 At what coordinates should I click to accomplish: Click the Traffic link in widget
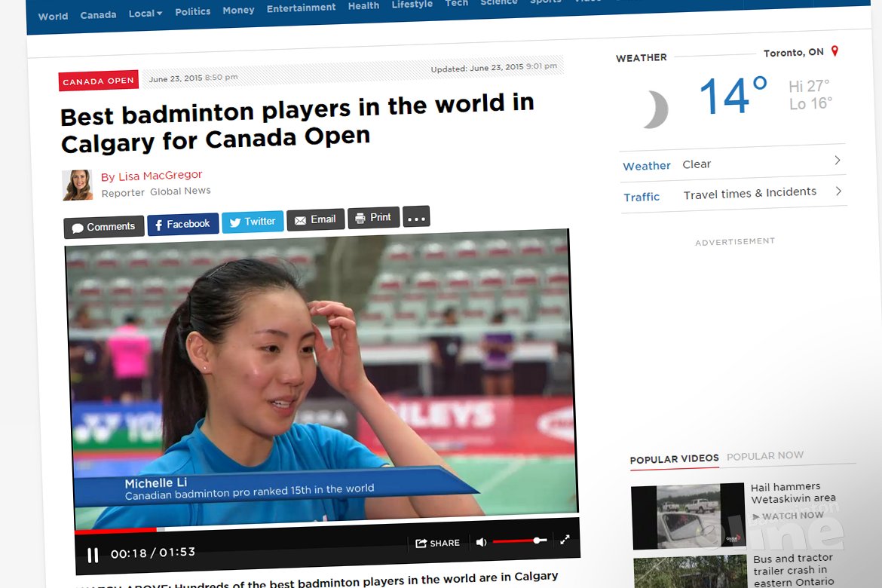click(x=642, y=197)
